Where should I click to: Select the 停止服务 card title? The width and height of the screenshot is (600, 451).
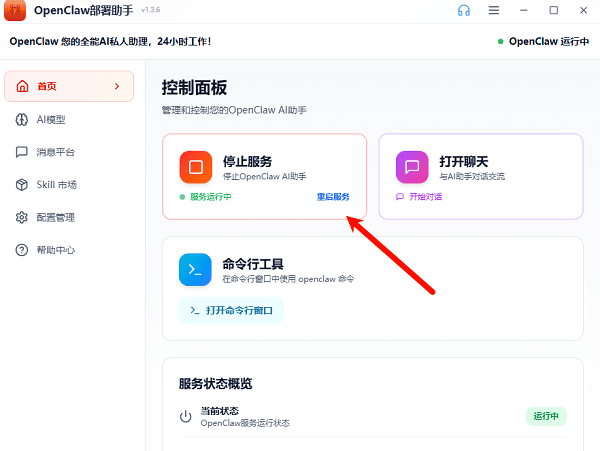coord(247,161)
